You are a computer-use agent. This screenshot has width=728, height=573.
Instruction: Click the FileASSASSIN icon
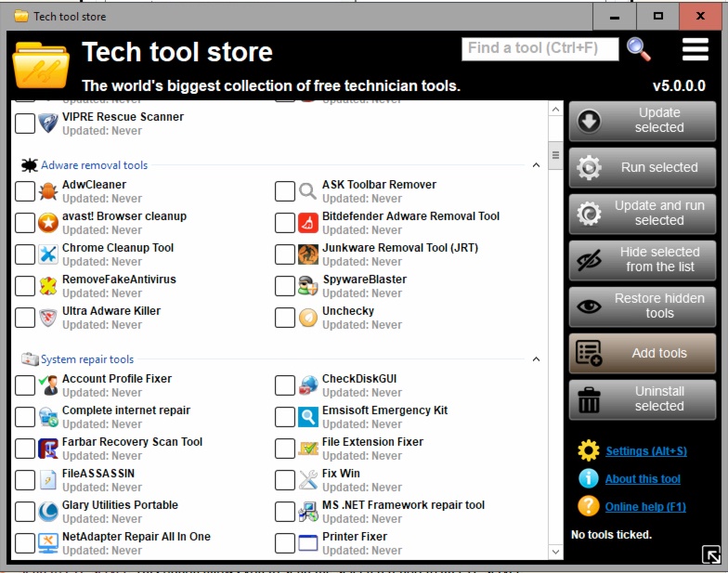[48, 480]
